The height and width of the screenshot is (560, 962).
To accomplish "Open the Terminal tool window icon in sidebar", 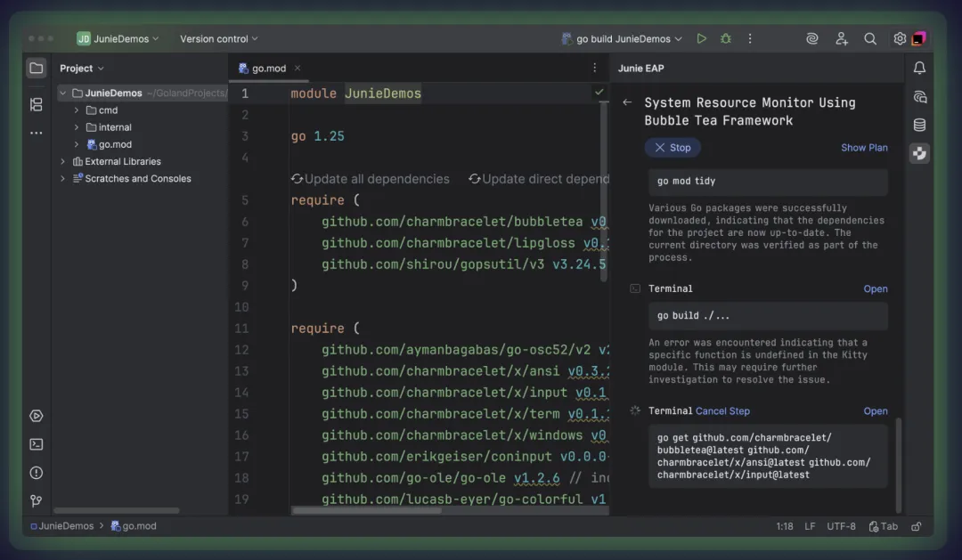I will coord(37,444).
